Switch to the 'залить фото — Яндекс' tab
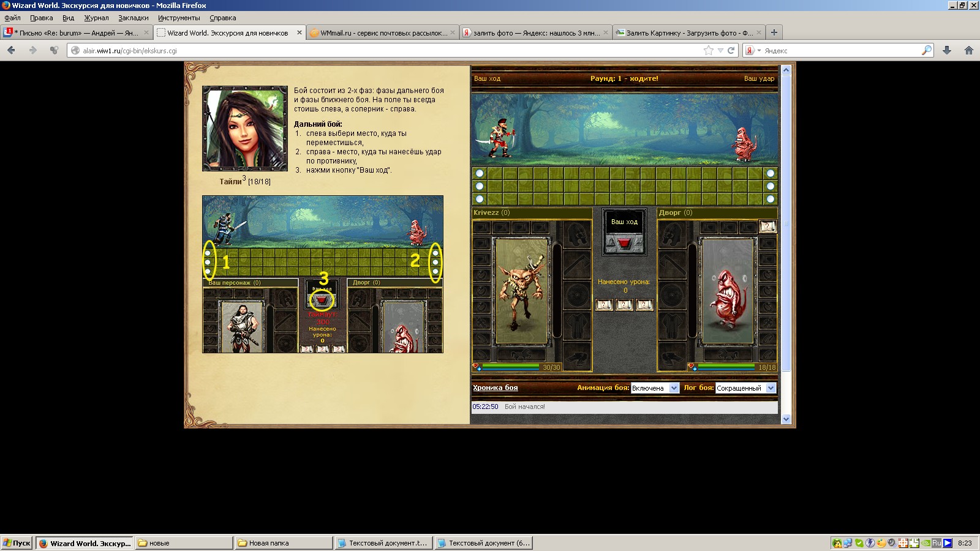The width and height of the screenshot is (980, 551). 535,32
